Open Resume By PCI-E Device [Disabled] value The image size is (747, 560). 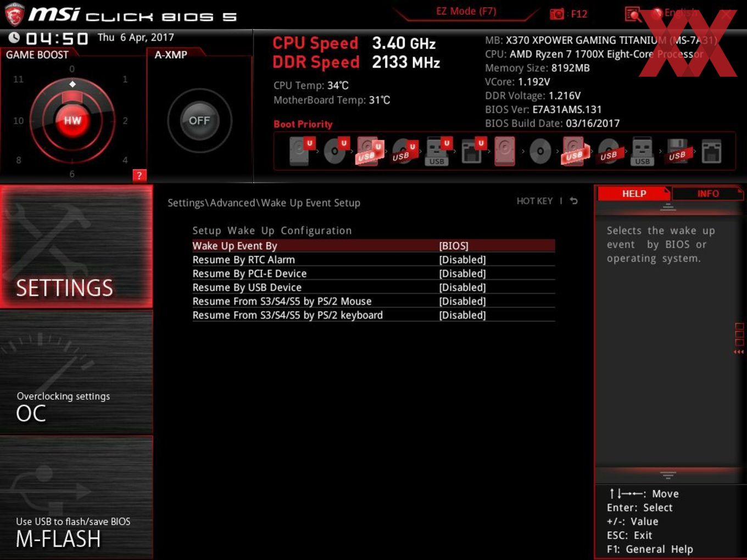click(x=462, y=273)
